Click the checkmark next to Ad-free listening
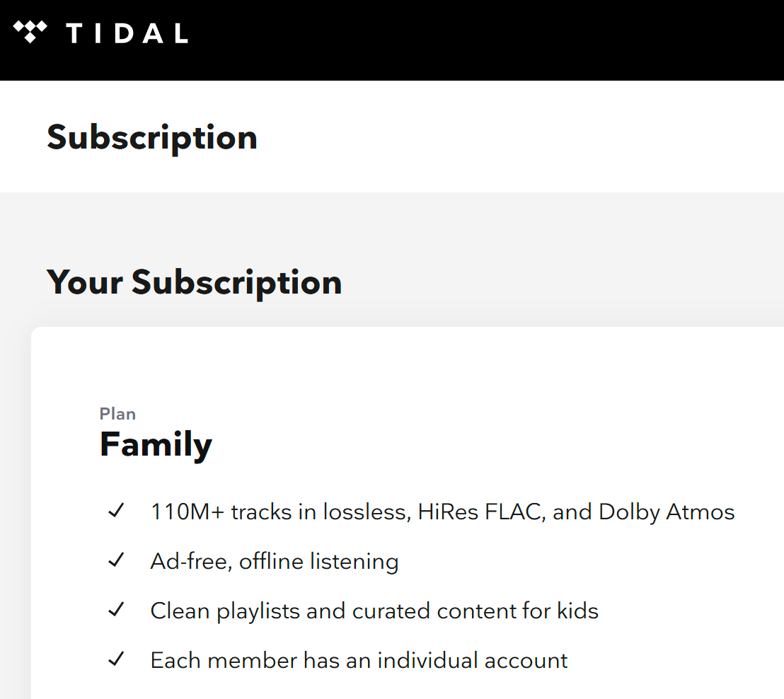784x699 pixels. pos(116,560)
